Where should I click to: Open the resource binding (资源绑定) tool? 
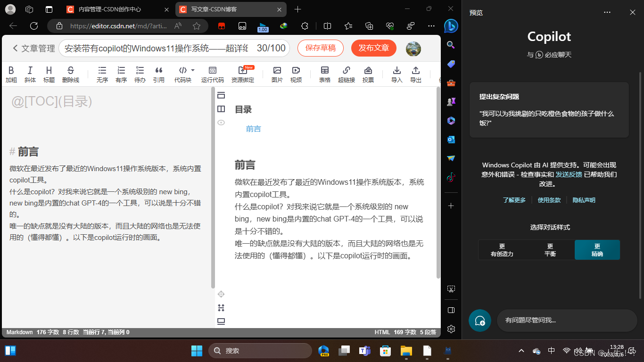(x=243, y=74)
